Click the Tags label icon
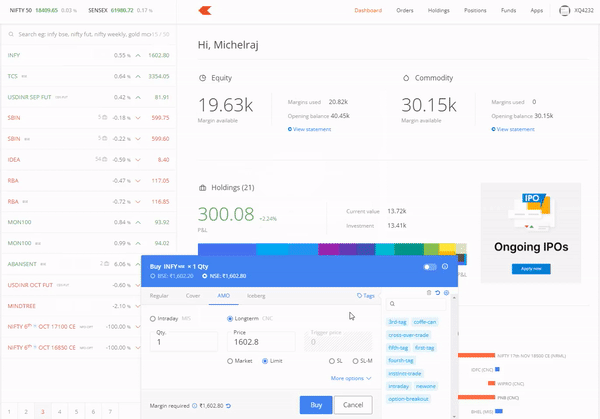 (359, 295)
